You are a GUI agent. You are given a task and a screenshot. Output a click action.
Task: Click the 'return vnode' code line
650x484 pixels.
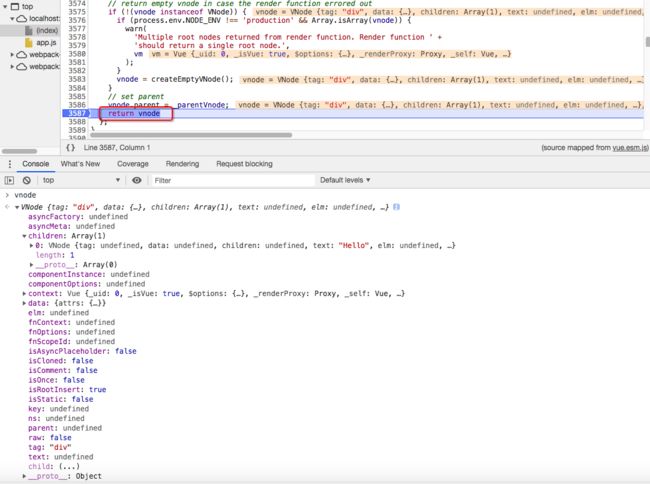pos(134,113)
